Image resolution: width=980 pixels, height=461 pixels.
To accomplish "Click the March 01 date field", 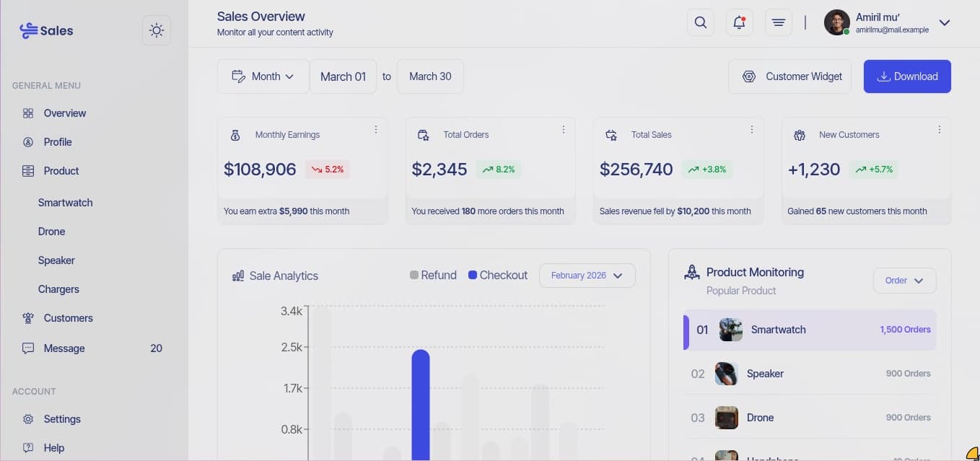I will pos(343,76).
